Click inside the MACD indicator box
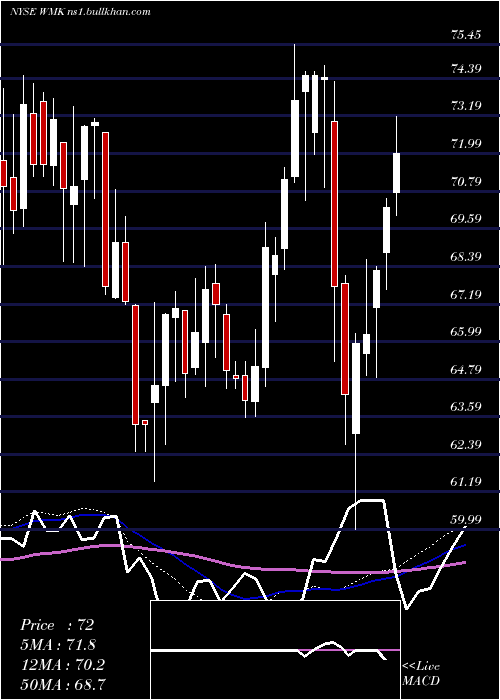Viewport: 500px width, 700px height. tap(275, 650)
